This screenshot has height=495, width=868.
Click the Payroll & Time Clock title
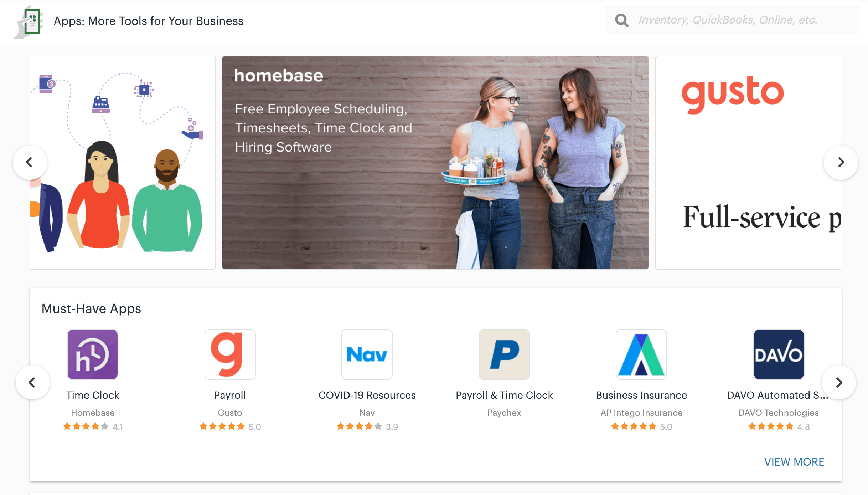[504, 395]
